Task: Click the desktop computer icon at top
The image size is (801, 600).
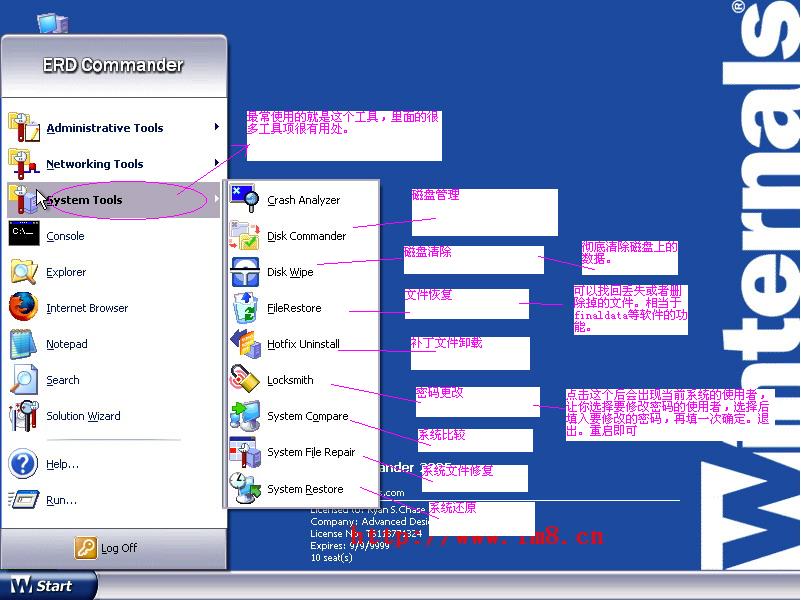Action: [x=53, y=23]
